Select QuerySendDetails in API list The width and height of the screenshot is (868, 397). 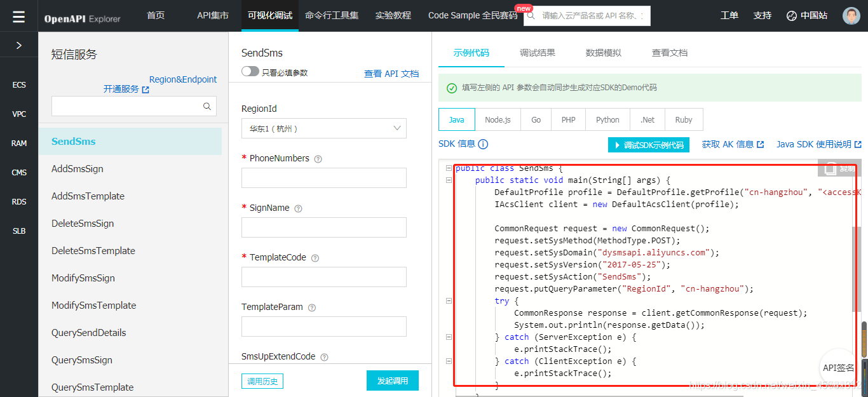point(89,333)
